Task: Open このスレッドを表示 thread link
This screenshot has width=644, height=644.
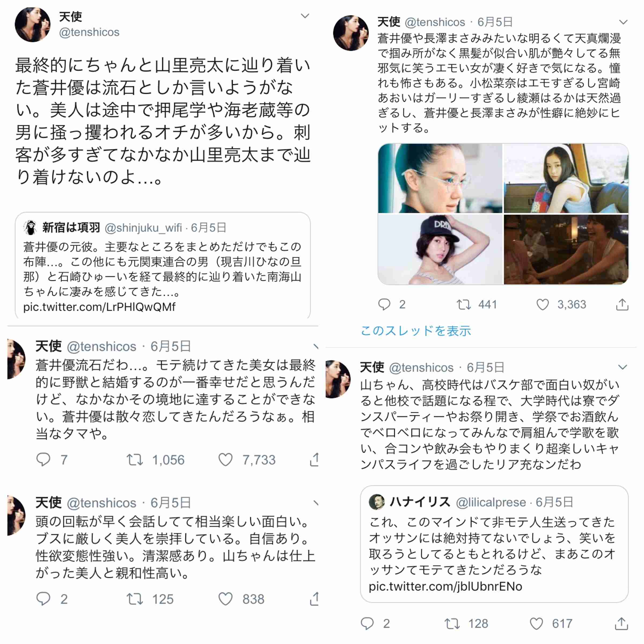Action: click(416, 331)
